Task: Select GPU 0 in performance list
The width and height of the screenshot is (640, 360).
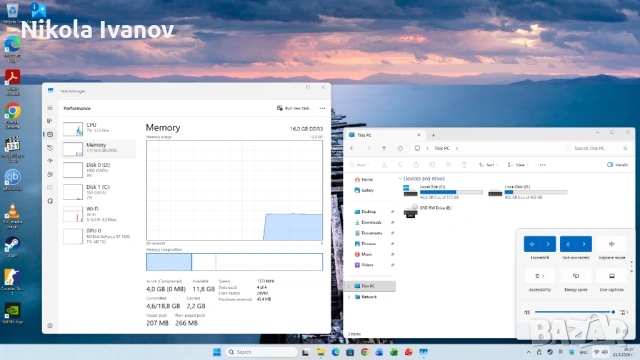Action: click(x=99, y=236)
